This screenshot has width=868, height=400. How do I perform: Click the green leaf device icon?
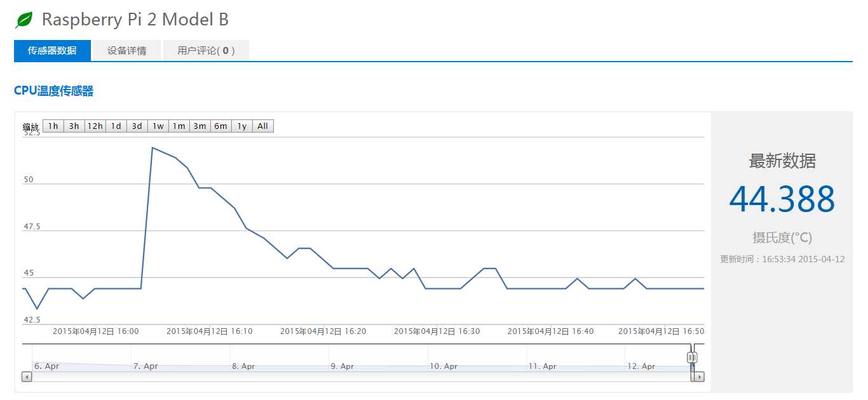(x=24, y=20)
